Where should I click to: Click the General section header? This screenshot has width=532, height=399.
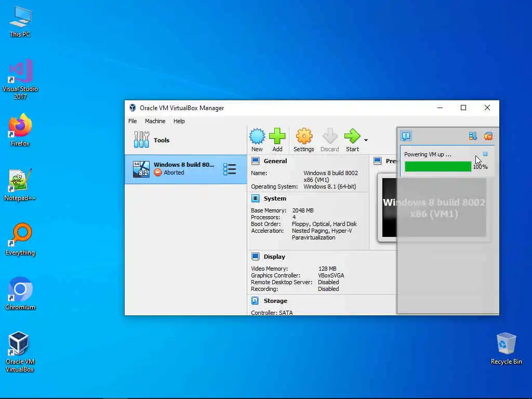275,161
